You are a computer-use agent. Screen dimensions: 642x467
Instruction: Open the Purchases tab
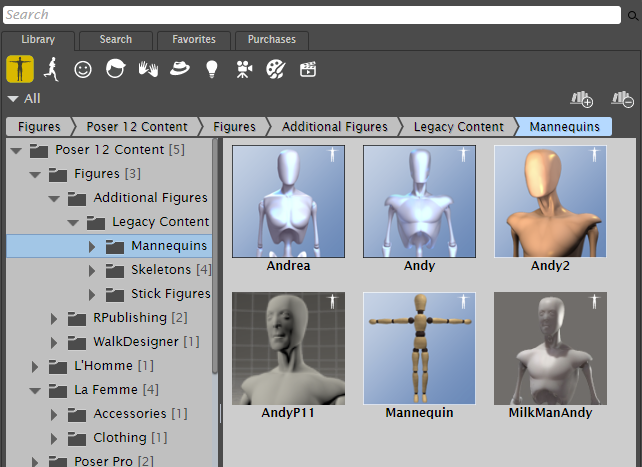pyautogui.click(x=271, y=40)
